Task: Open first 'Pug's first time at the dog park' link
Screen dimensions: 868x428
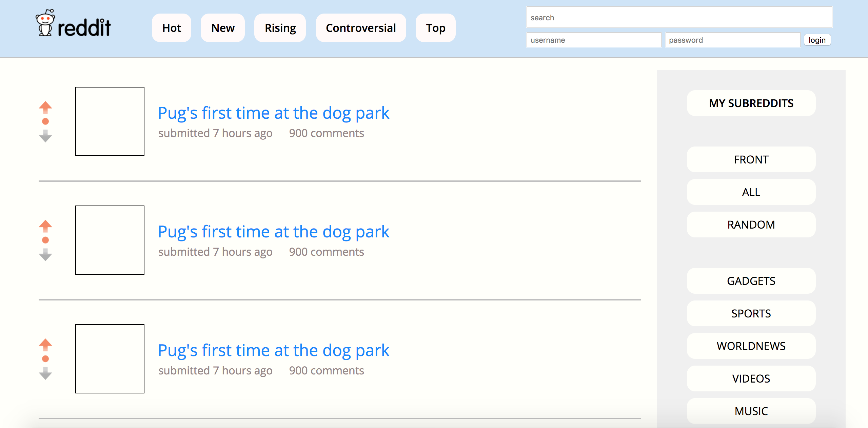Action: pyautogui.click(x=274, y=113)
